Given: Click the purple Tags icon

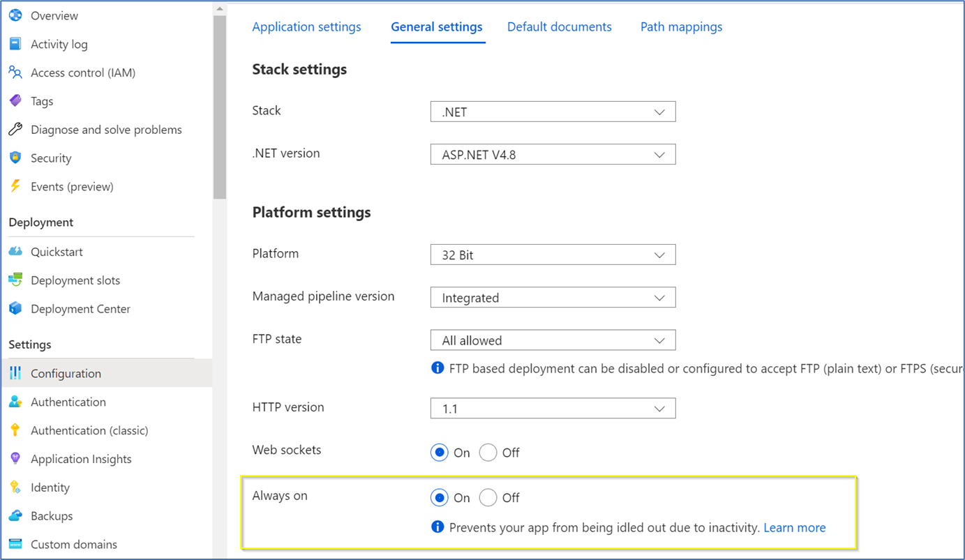Looking at the screenshot, I should coord(15,101).
